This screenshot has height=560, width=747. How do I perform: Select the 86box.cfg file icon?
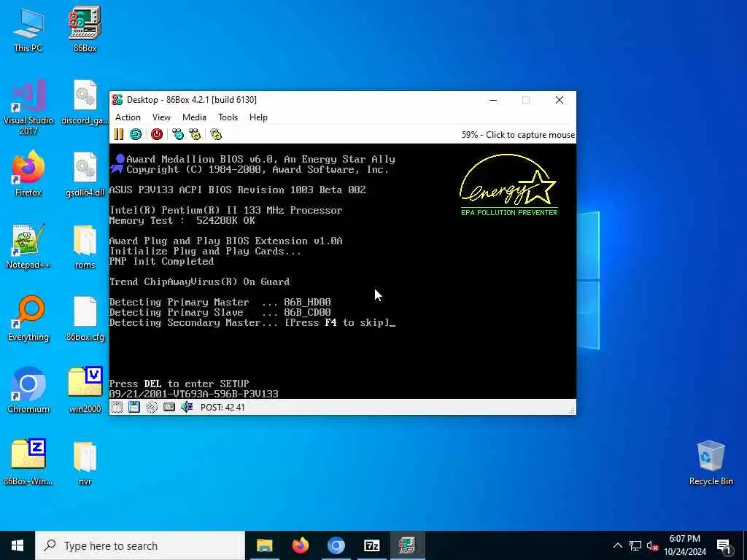click(85, 318)
